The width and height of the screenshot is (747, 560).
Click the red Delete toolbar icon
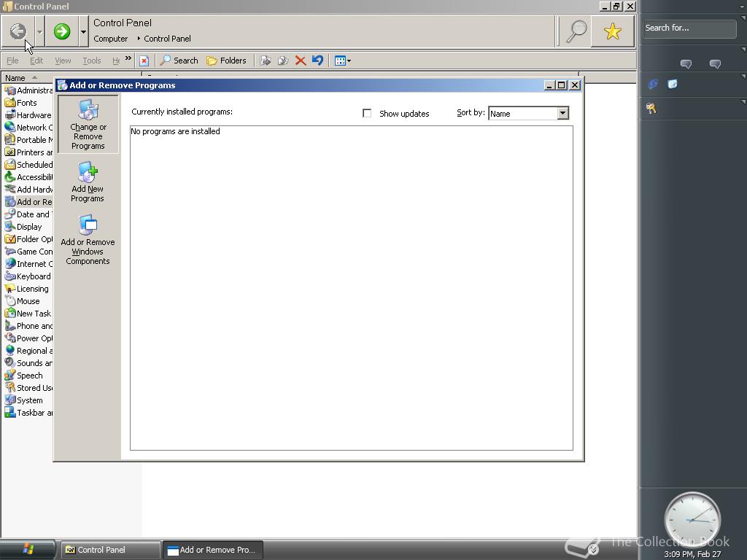click(300, 61)
